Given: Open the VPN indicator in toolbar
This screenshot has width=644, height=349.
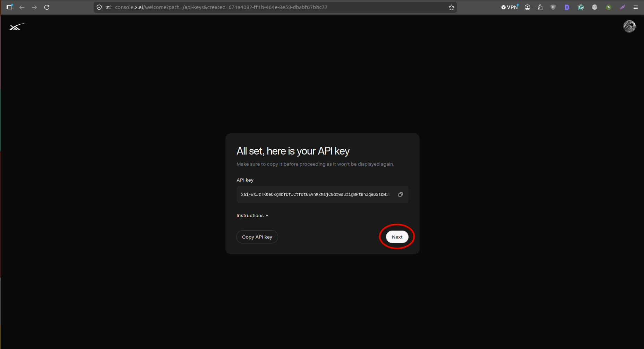Looking at the screenshot, I should [510, 7].
